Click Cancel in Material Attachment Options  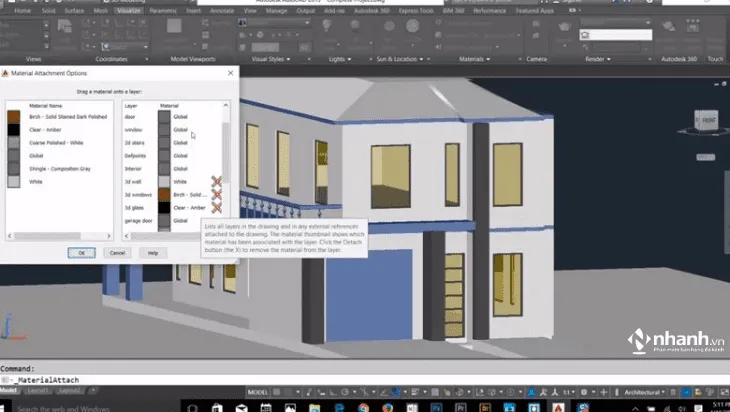(117, 253)
